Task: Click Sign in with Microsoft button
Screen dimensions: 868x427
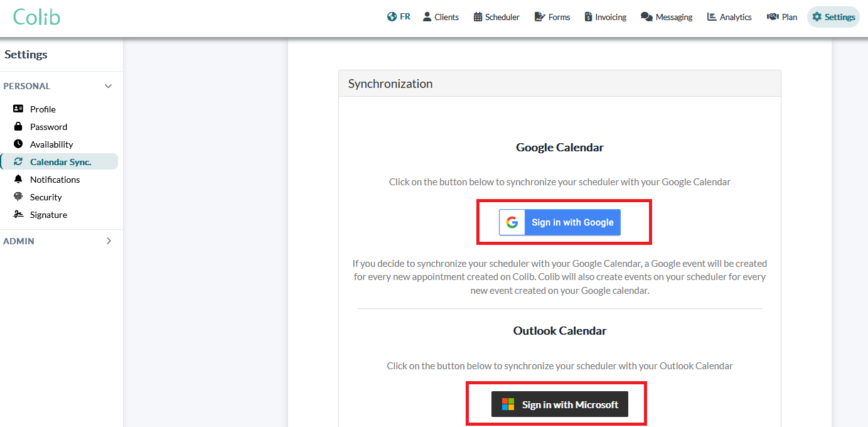Action: 560,404
